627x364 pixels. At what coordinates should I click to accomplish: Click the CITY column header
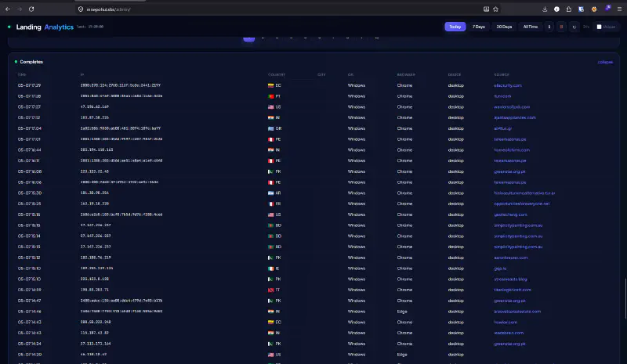(321, 74)
